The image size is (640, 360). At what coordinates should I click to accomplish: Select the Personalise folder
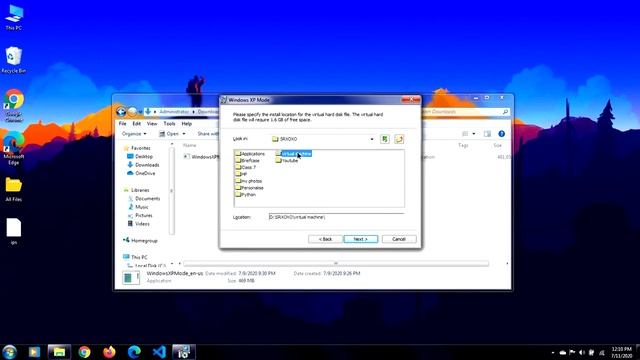tap(249, 188)
